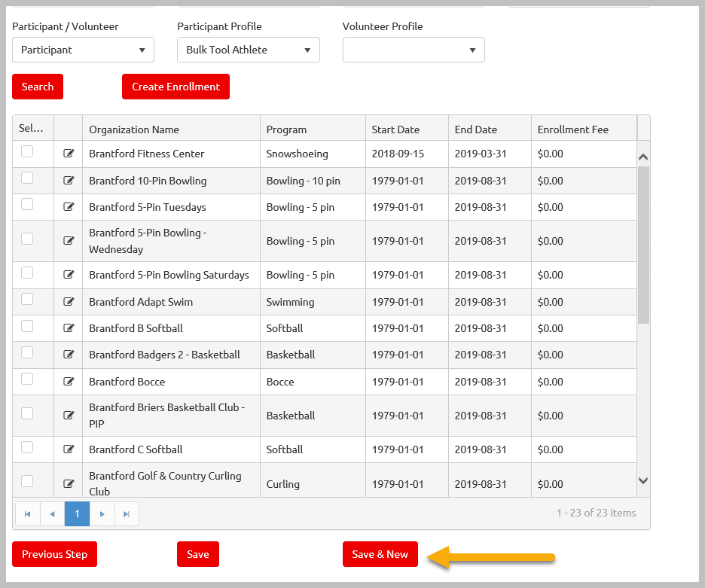Image resolution: width=705 pixels, height=588 pixels.
Task: Click the grid scrollbar up arrow
Action: [x=643, y=157]
